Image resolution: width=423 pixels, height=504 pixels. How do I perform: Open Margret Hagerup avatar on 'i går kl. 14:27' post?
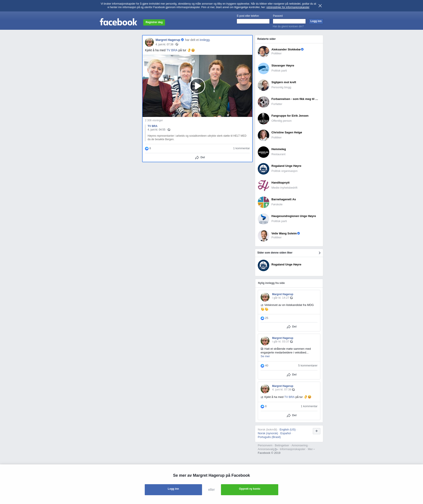pos(265,297)
